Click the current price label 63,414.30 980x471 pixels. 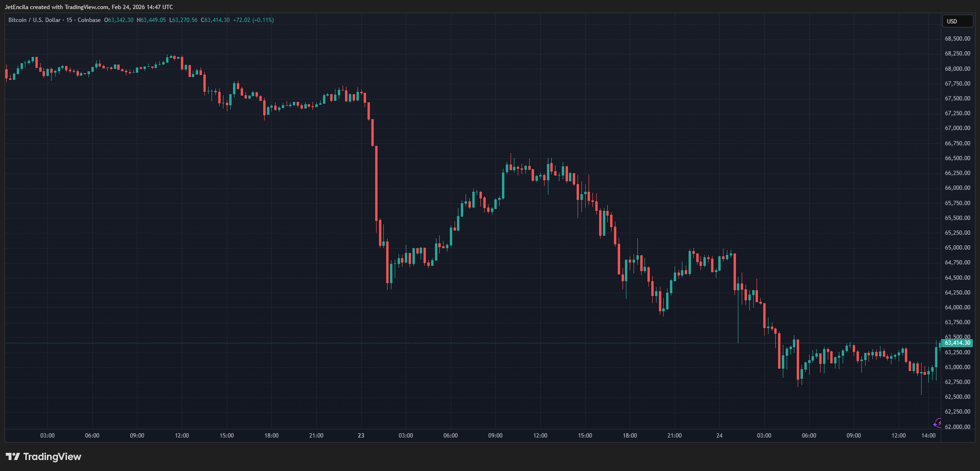tap(957, 343)
